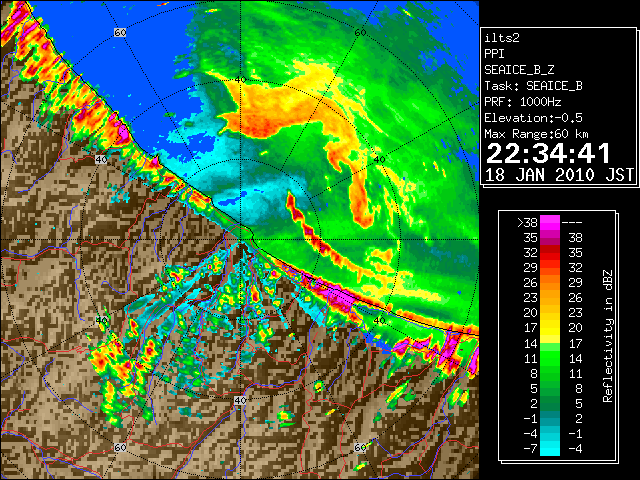Click the 40 ring label south of radar center
This screenshot has height=480, width=640.
pyautogui.click(x=240, y=400)
